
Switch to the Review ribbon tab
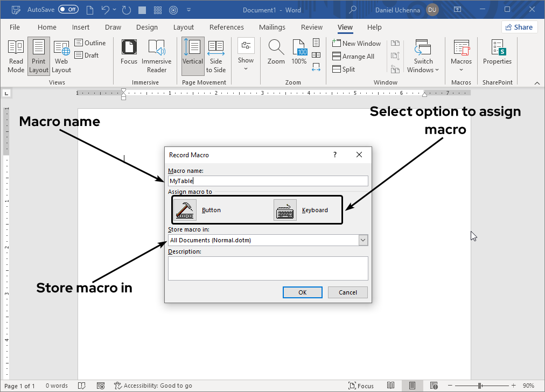click(x=311, y=27)
